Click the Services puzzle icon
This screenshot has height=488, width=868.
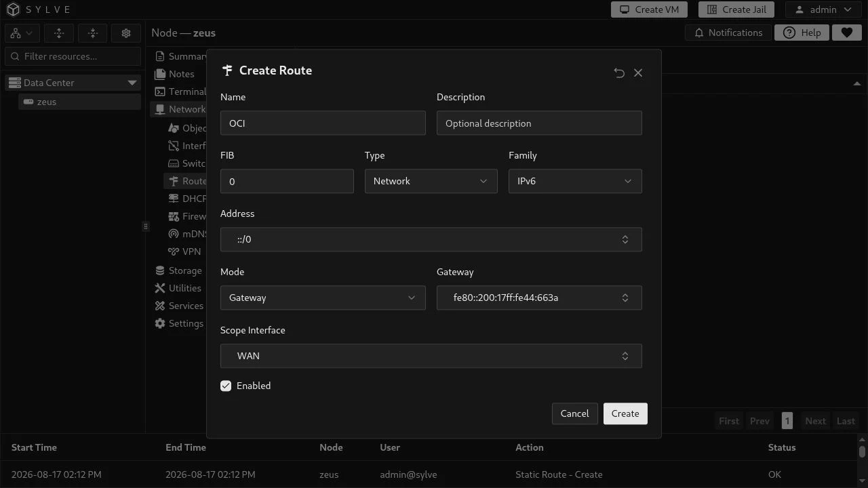160,306
